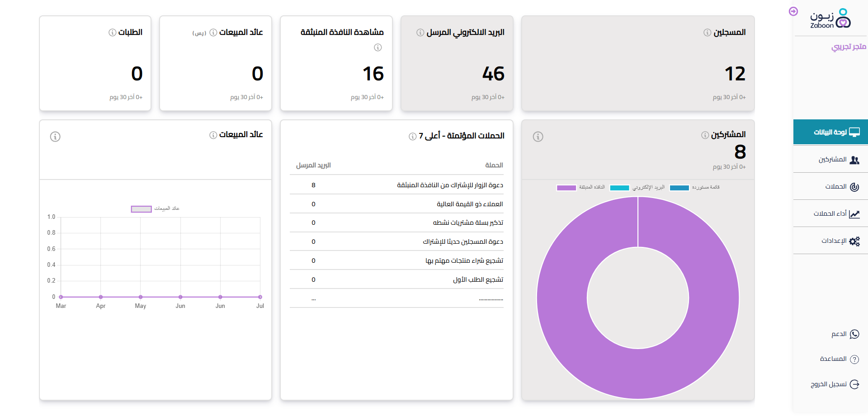Toggle عائد المبيعات line chart legend
Screen dimensions: 868x416
pyautogui.click(x=155, y=209)
